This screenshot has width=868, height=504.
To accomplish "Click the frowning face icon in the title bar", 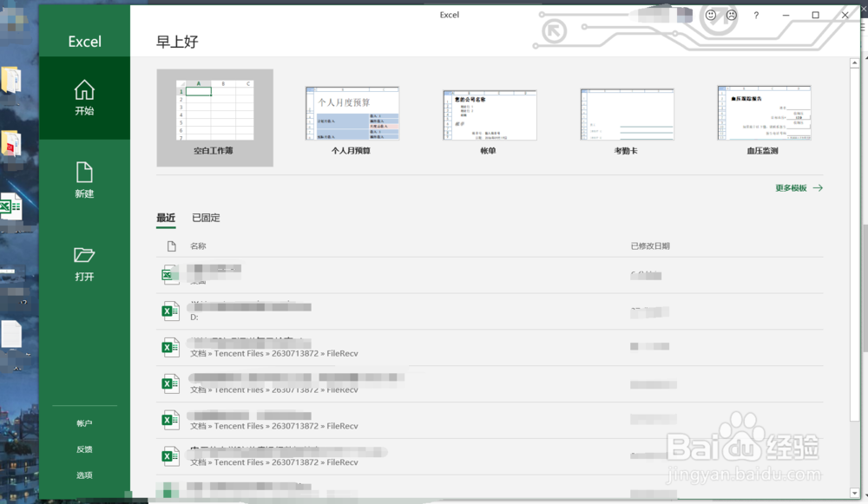I will [x=732, y=15].
